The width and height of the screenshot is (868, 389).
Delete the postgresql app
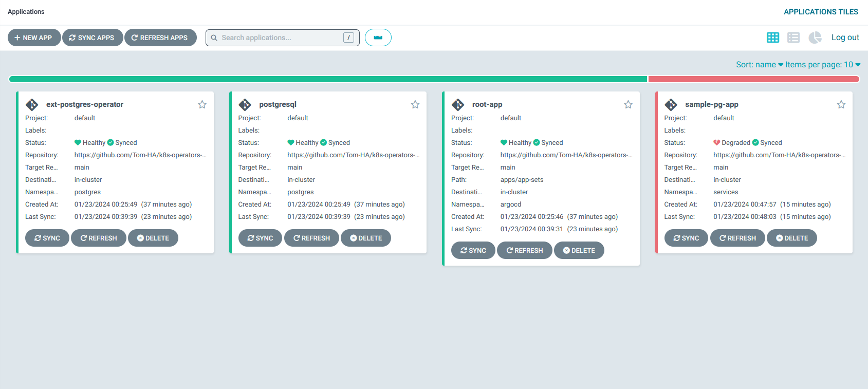(x=366, y=238)
